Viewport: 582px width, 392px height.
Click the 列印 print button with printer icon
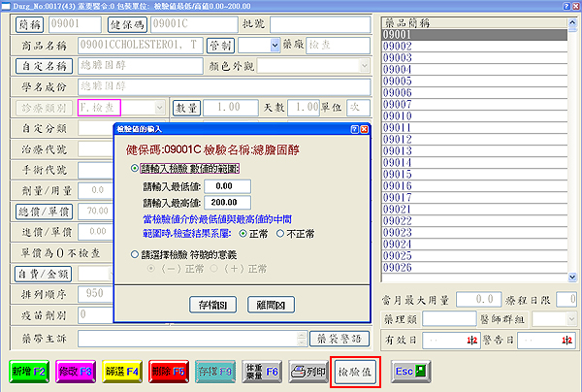click(x=309, y=371)
